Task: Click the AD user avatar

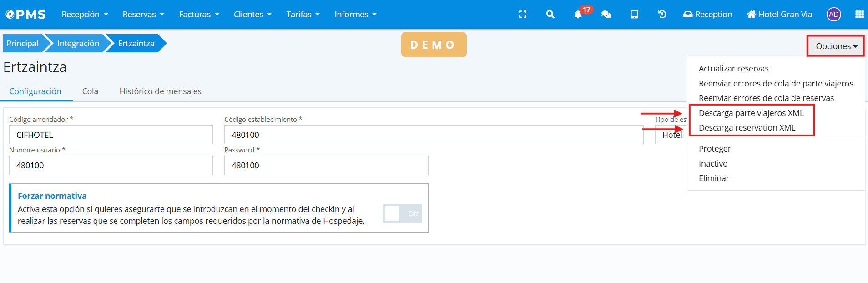Action: tap(833, 15)
